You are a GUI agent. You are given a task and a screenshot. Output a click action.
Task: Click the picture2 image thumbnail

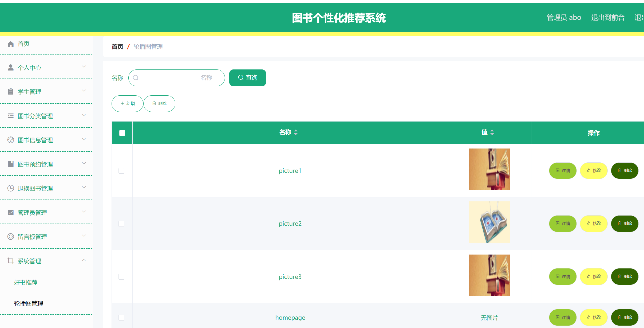[489, 222]
